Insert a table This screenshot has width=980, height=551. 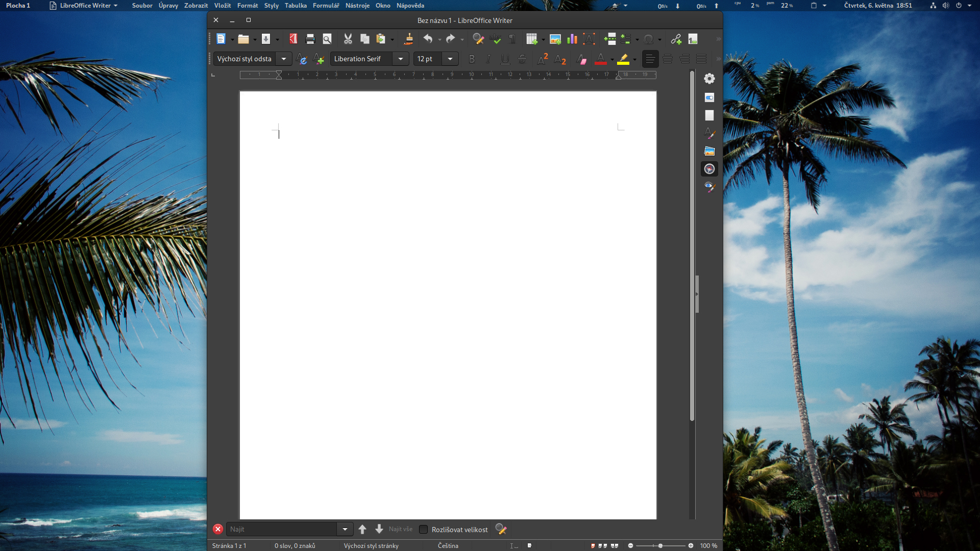532,39
